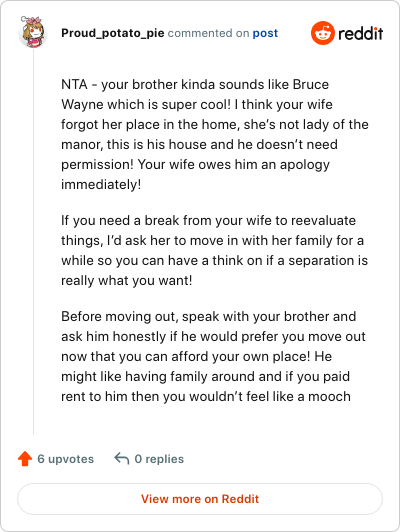
Task: Click the Reddit Snoo logo icon
Action: tap(323, 33)
